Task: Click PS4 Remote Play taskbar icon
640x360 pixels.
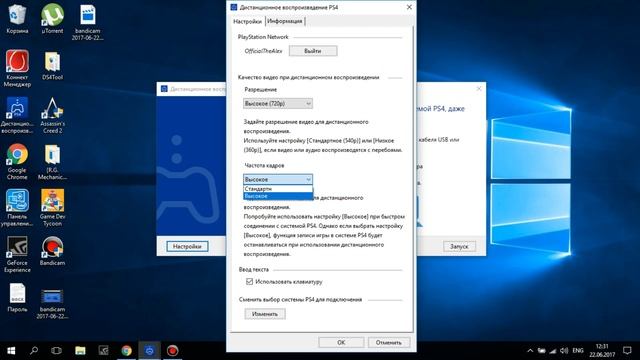Action: [x=149, y=350]
